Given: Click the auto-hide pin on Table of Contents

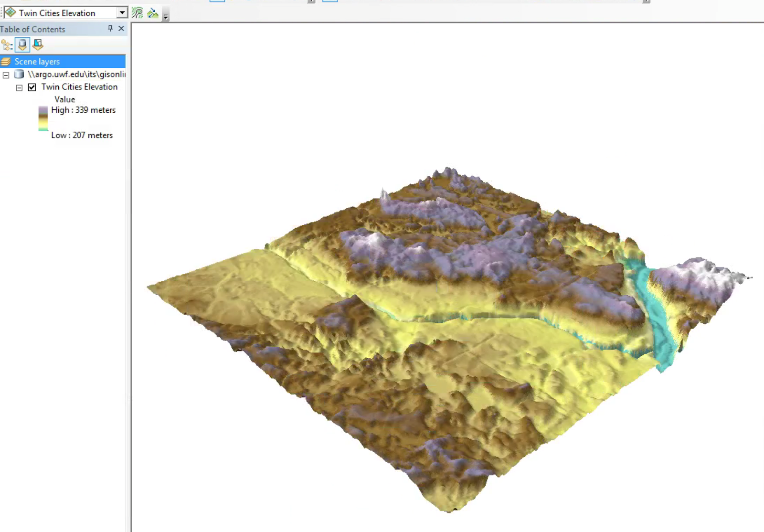Looking at the screenshot, I should click(110, 28).
